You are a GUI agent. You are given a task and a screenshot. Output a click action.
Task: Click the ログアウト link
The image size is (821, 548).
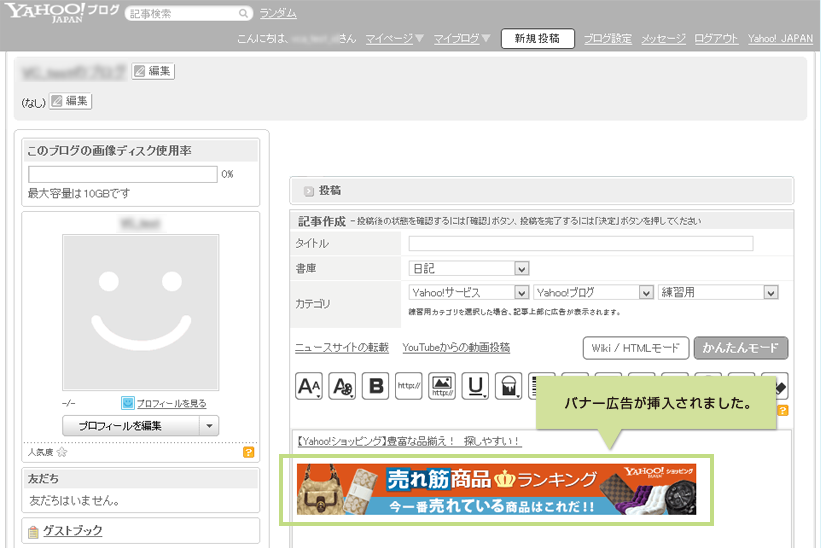coord(716,39)
